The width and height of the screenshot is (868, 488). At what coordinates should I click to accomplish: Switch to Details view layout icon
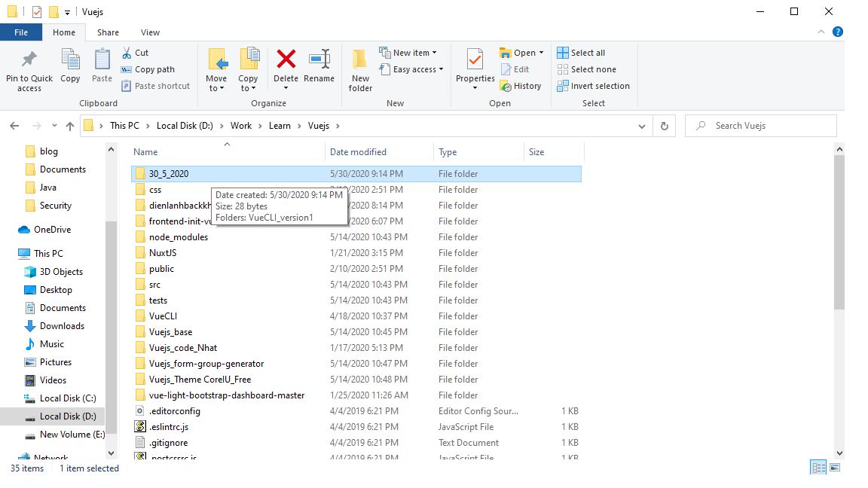pos(818,467)
